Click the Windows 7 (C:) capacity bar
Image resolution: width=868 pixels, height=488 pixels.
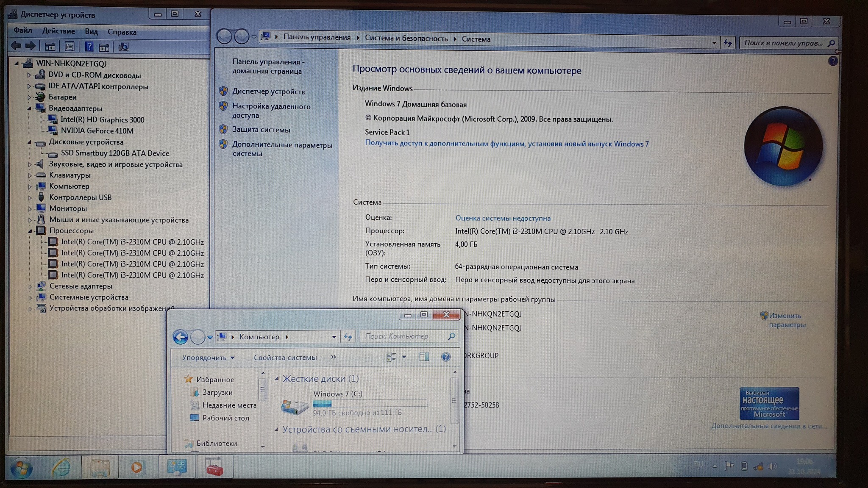370,403
